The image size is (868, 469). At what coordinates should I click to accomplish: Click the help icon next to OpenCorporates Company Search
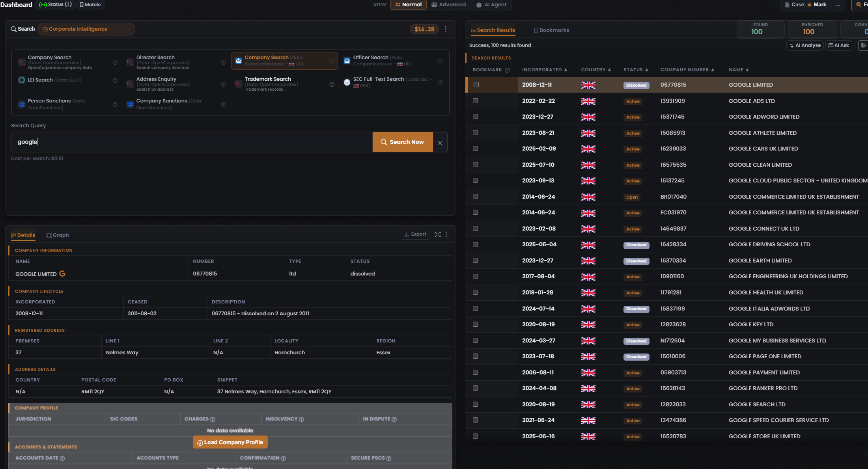pos(115,62)
